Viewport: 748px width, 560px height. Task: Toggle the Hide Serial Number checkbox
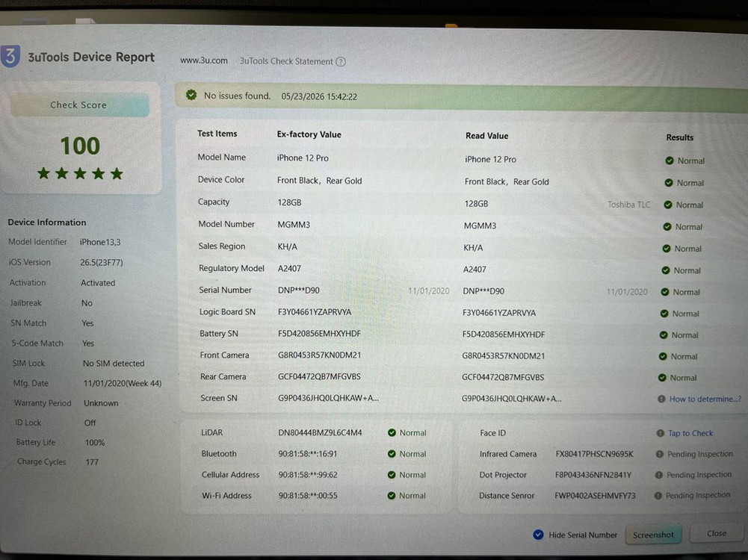tap(538, 535)
